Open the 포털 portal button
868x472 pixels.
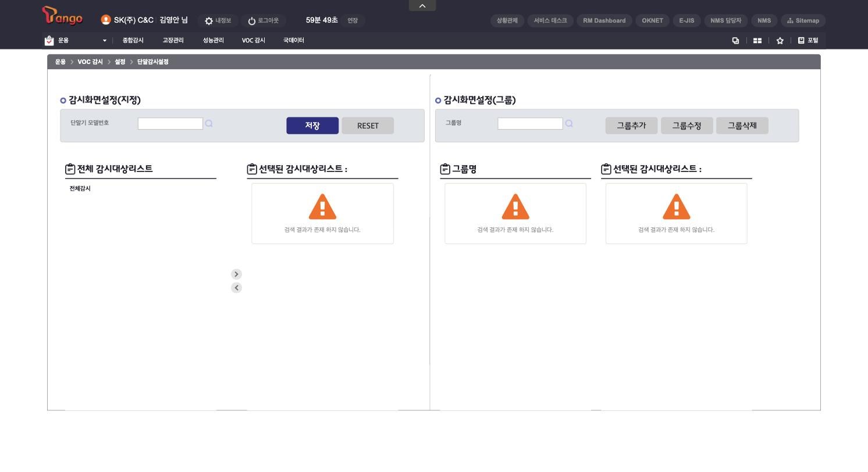click(x=808, y=40)
